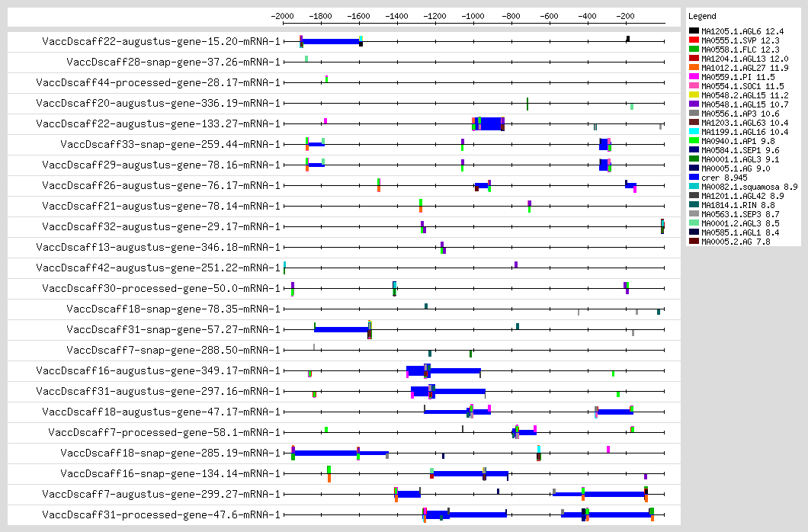Select gene label VaccDscaff31-processed-gene-47.6-mRNA-1
Screen dimensions: 808x532
(x=161, y=514)
